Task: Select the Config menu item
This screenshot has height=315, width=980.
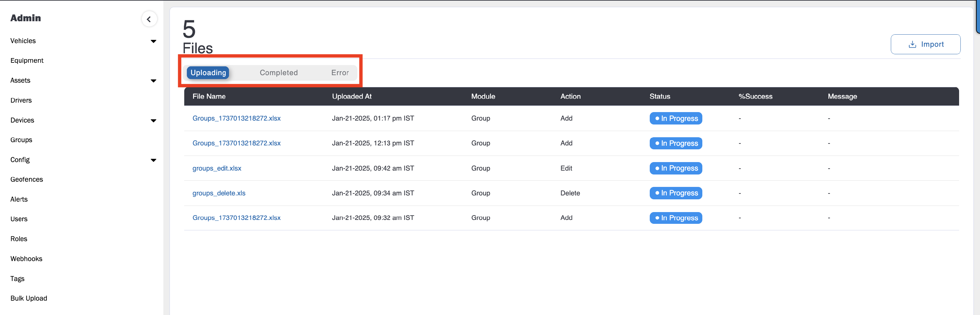Action: pyautogui.click(x=20, y=160)
